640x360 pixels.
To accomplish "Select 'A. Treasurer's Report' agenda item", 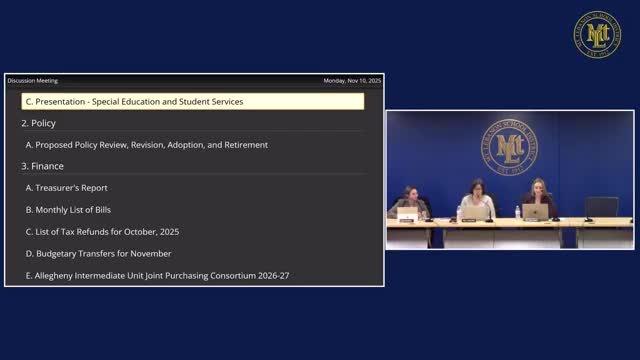I will (x=67, y=188).
